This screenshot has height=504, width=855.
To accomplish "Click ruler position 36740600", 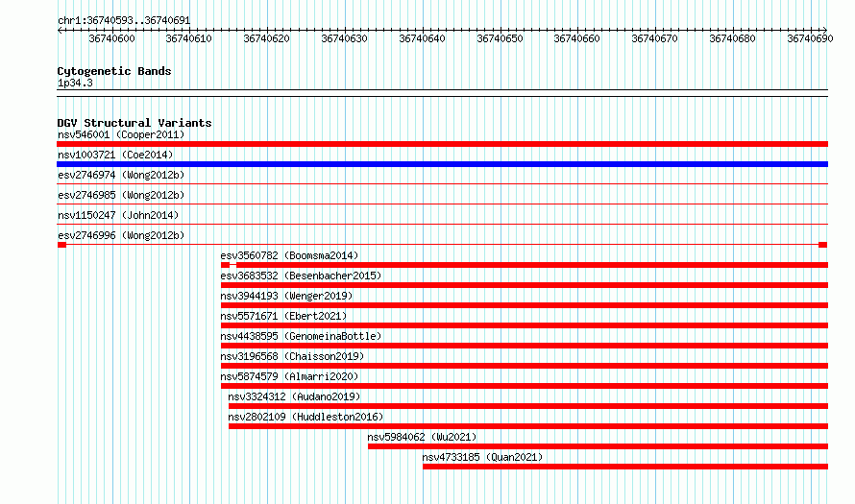I will [x=111, y=38].
